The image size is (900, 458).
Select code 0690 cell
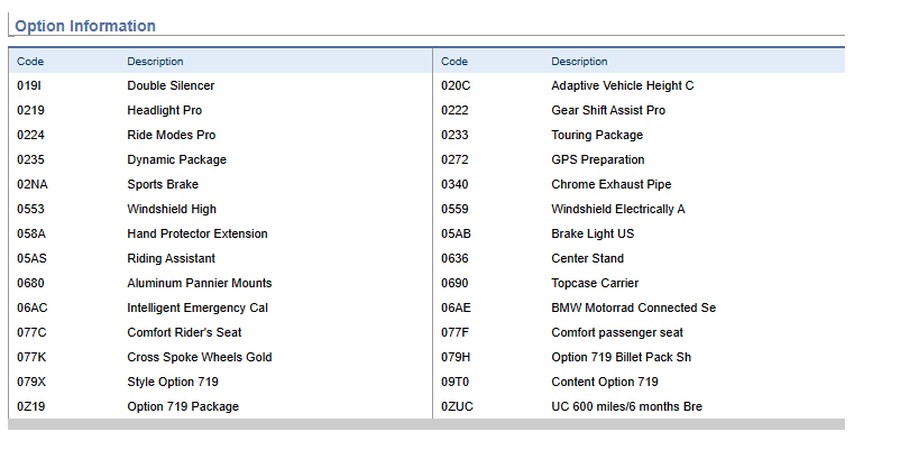pyautogui.click(x=455, y=283)
